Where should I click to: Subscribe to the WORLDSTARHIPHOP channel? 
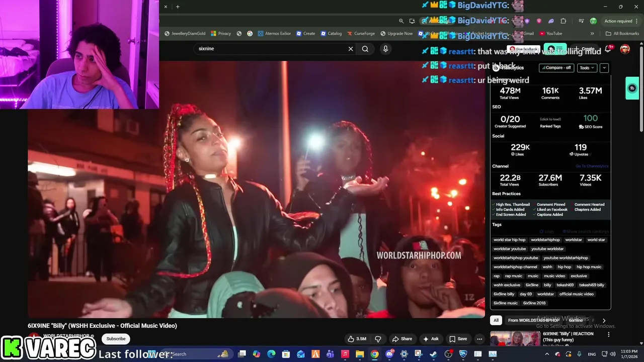tap(116, 339)
